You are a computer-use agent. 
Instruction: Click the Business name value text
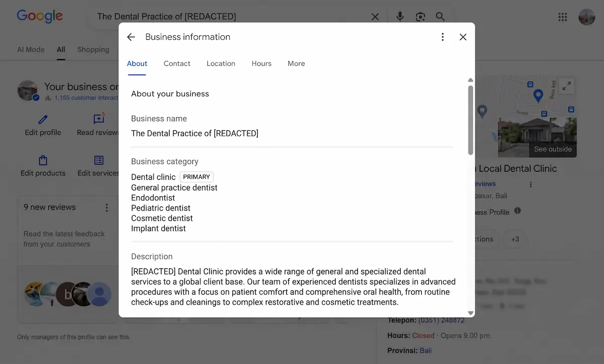click(x=195, y=133)
